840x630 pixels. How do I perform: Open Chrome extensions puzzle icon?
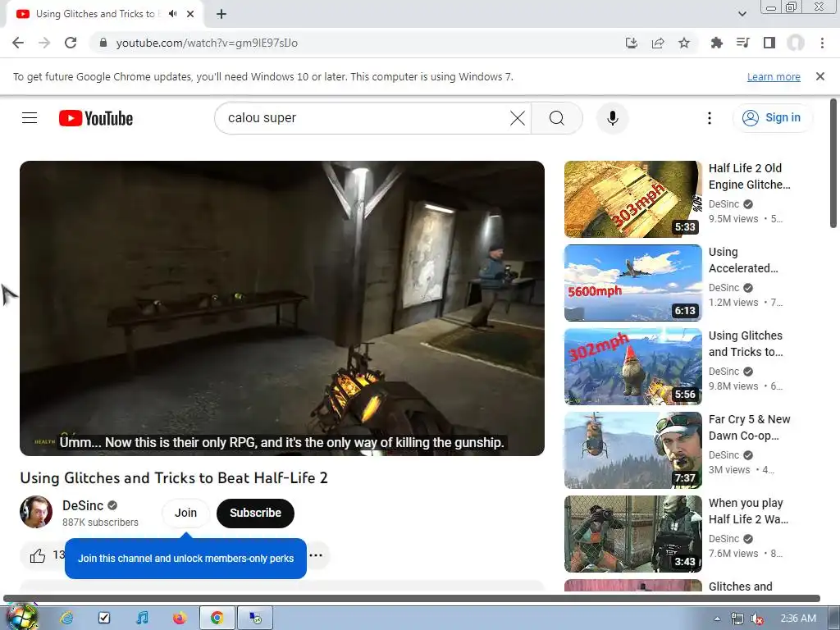click(x=716, y=43)
